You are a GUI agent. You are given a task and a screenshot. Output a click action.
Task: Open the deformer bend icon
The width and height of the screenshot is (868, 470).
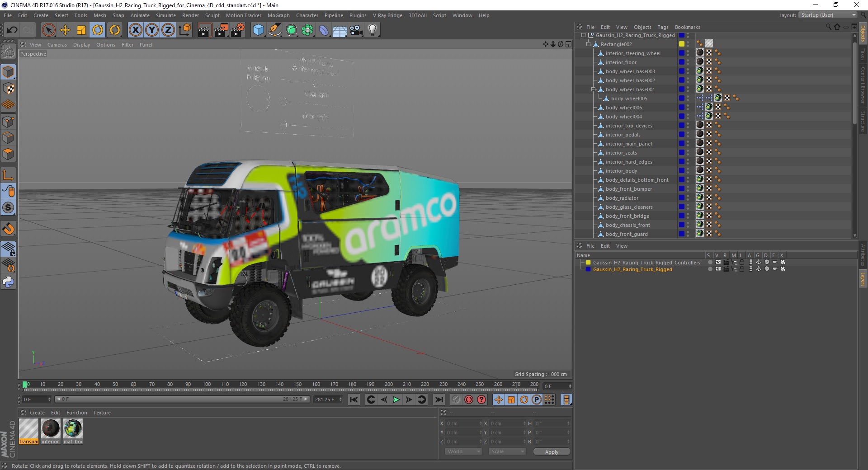pyautogui.click(x=324, y=30)
